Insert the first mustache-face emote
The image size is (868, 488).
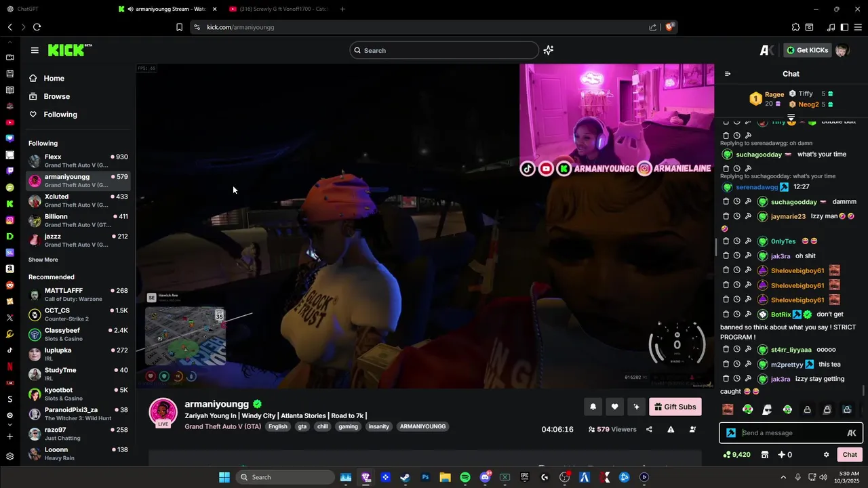pyautogui.click(x=728, y=409)
